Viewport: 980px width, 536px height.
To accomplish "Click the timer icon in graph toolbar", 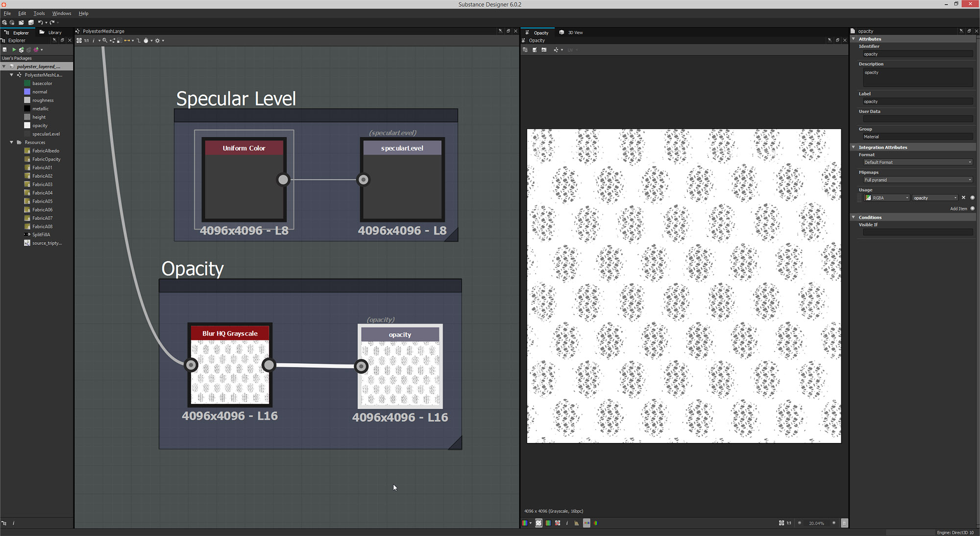I will [x=146, y=41].
